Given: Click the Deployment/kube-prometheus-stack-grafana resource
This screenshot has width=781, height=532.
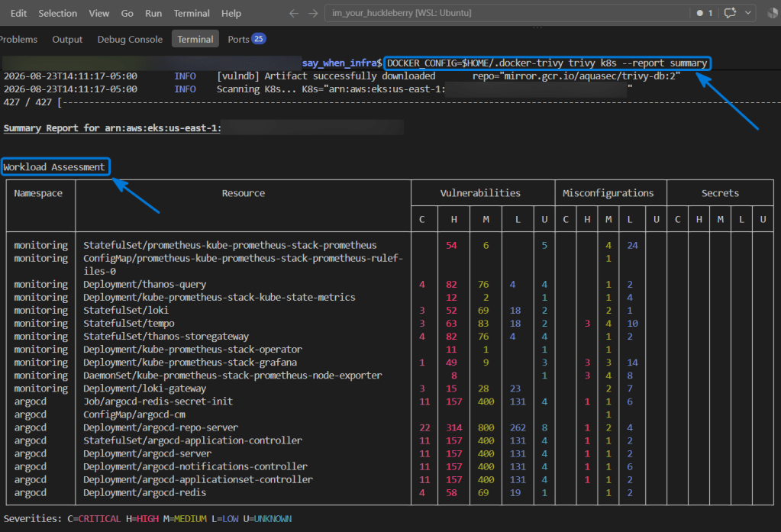Looking at the screenshot, I should (190, 362).
